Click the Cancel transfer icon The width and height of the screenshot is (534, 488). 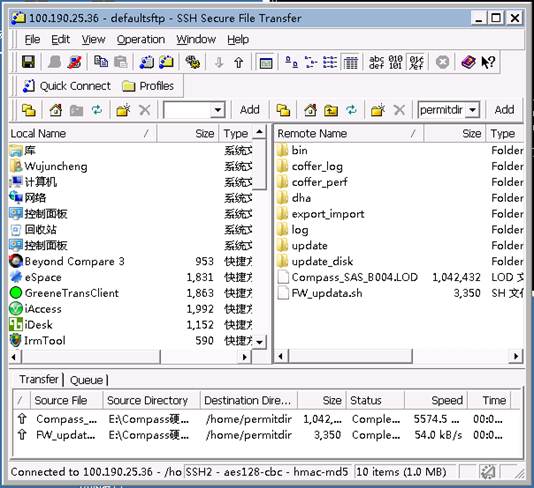(x=442, y=62)
